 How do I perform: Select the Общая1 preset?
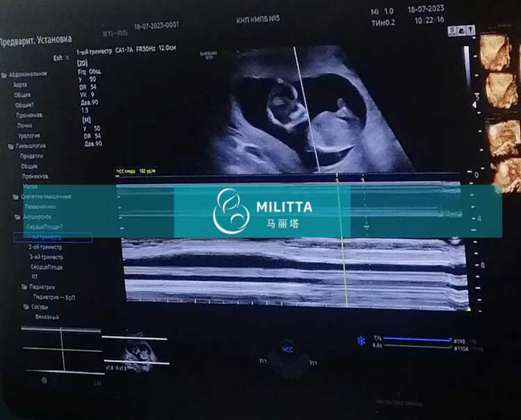point(24,106)
